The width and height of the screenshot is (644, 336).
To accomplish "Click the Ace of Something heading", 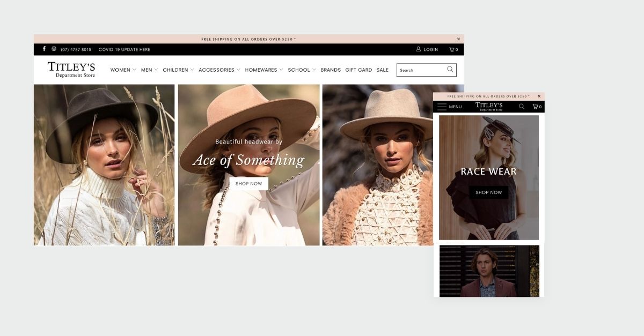I will click(248, 160).
